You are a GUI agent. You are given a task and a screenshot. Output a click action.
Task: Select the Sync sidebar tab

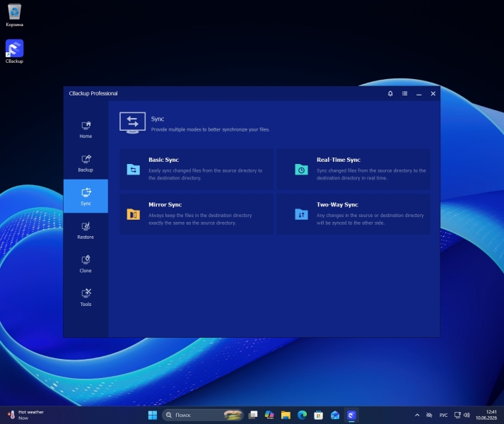click(86, 196)
